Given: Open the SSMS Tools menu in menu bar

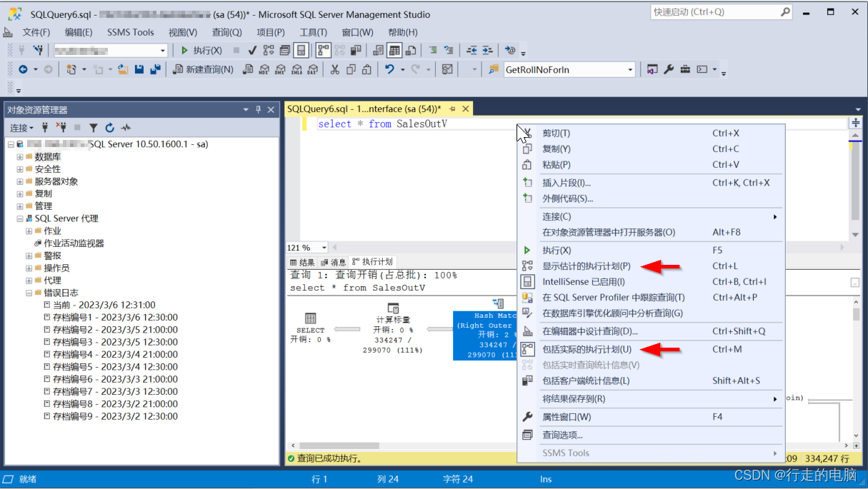Looking at the screenshot, I should point(131,32).
